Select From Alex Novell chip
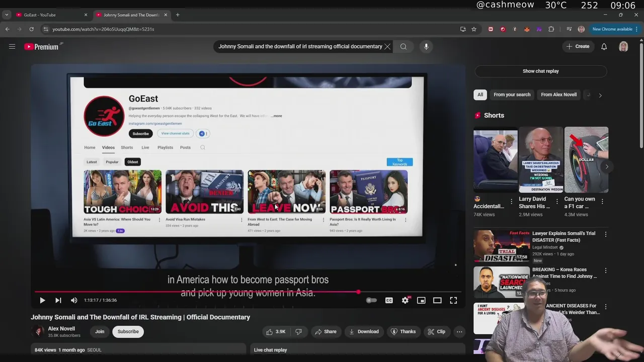 (x=558, y=95)
